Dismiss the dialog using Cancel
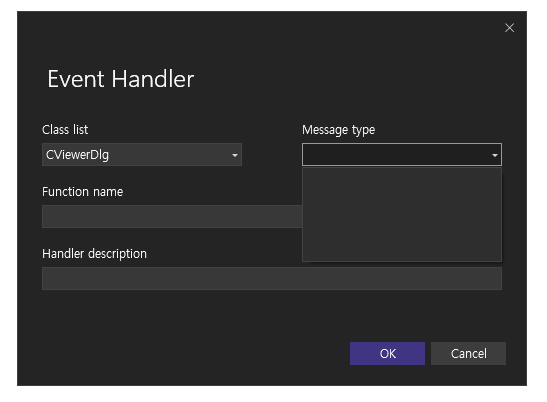Image resolution: width=547 pixels, height=402 pixels. click(468, 353)
